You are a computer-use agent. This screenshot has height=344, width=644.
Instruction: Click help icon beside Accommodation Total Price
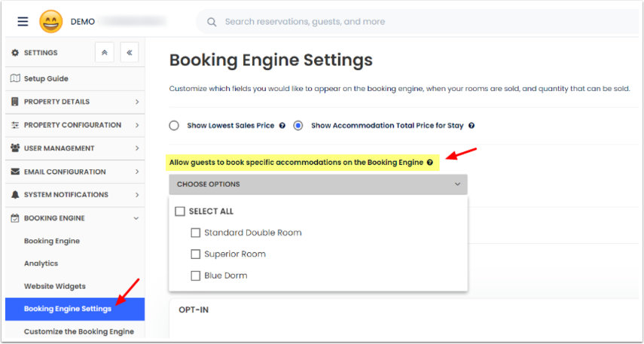pyautogui.click(x=472, y=126)
